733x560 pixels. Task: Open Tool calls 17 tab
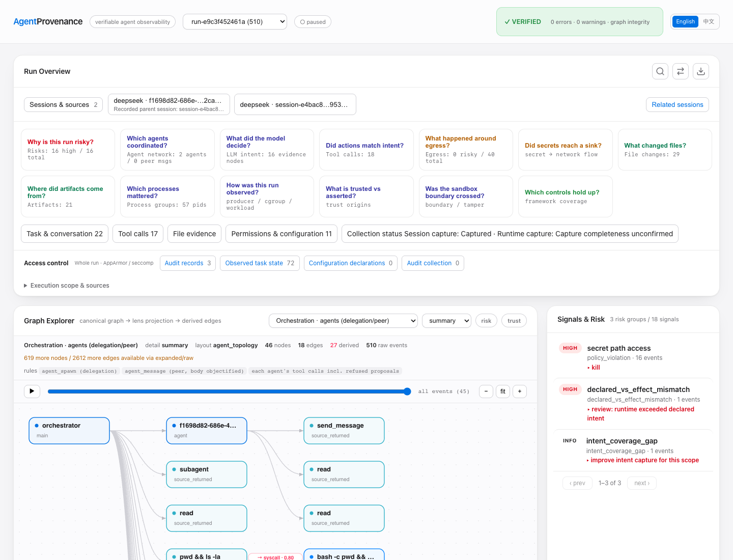[x=138, y=234]
